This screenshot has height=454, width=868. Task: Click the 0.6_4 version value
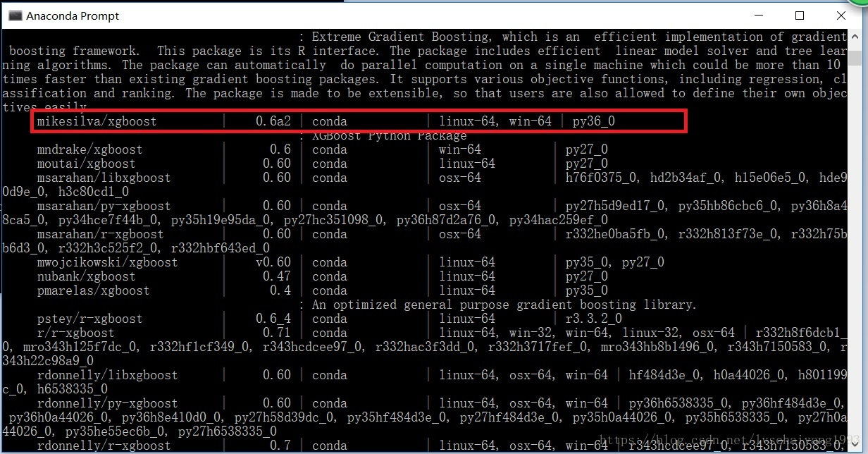click(x=273, y=319)
